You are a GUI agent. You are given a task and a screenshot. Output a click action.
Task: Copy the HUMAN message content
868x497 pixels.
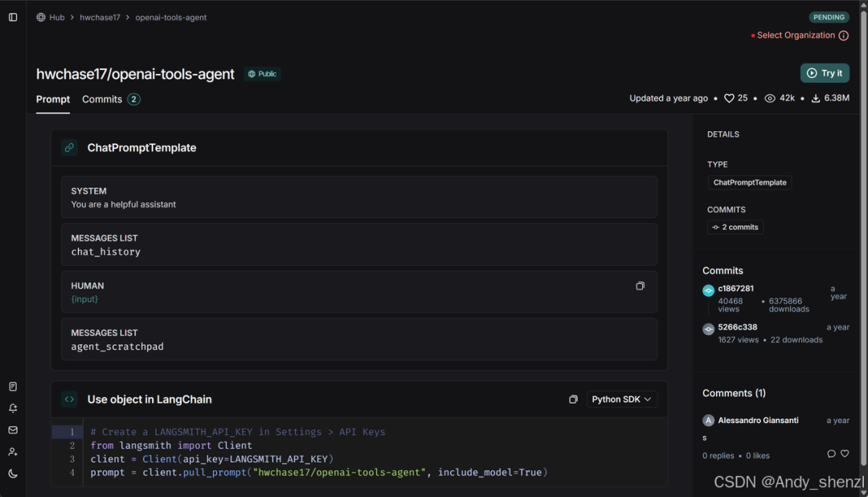tap(640, 286)
